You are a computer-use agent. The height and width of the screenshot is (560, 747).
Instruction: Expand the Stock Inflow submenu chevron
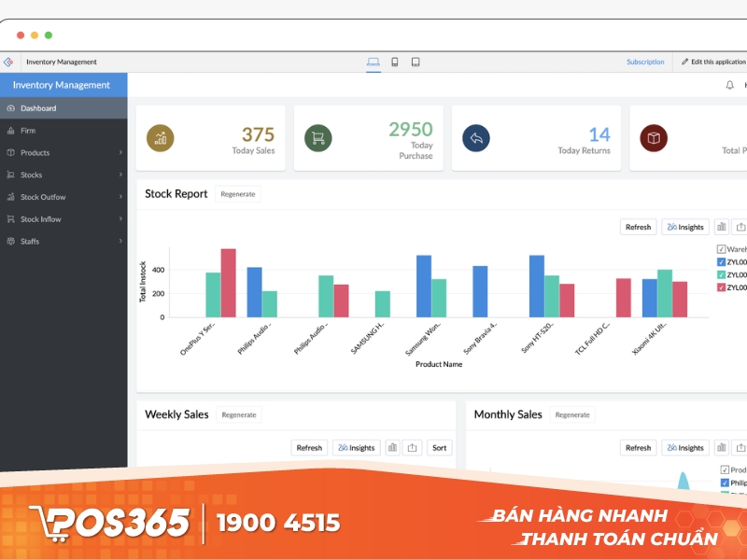[120, 219]
